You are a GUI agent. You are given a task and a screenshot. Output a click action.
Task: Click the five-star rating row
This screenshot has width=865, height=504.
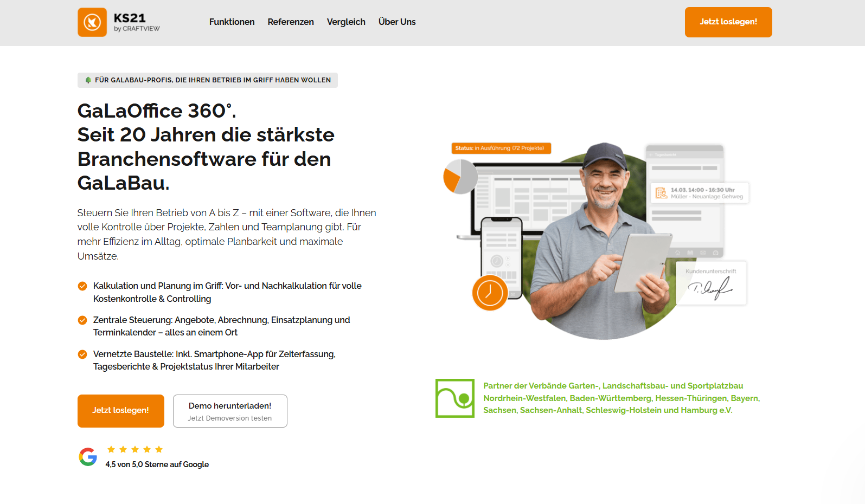coord(135,449)
